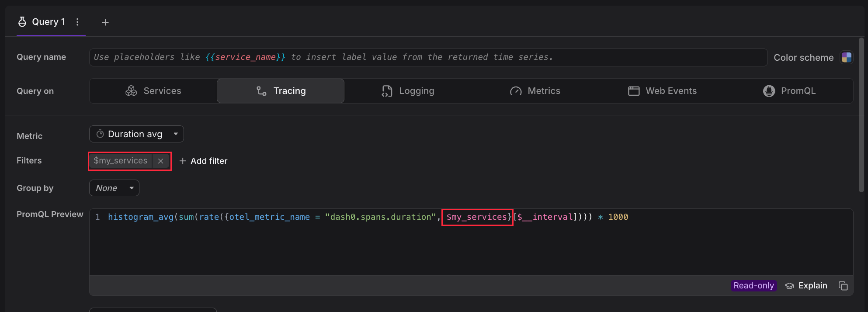Click the Tracing route icon
This screenshot has height=312, width=868.
tap(261, 91)
